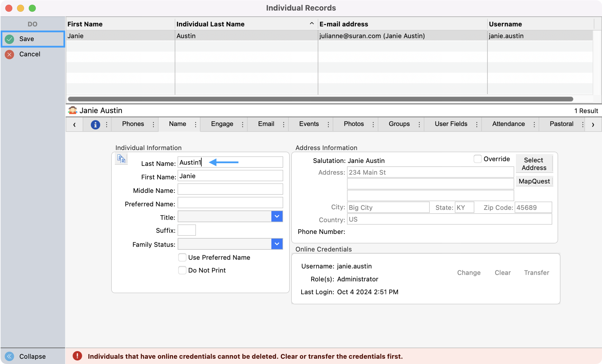
Task: Click the copy document icon beside Last Name
Action: click(121, 159)
